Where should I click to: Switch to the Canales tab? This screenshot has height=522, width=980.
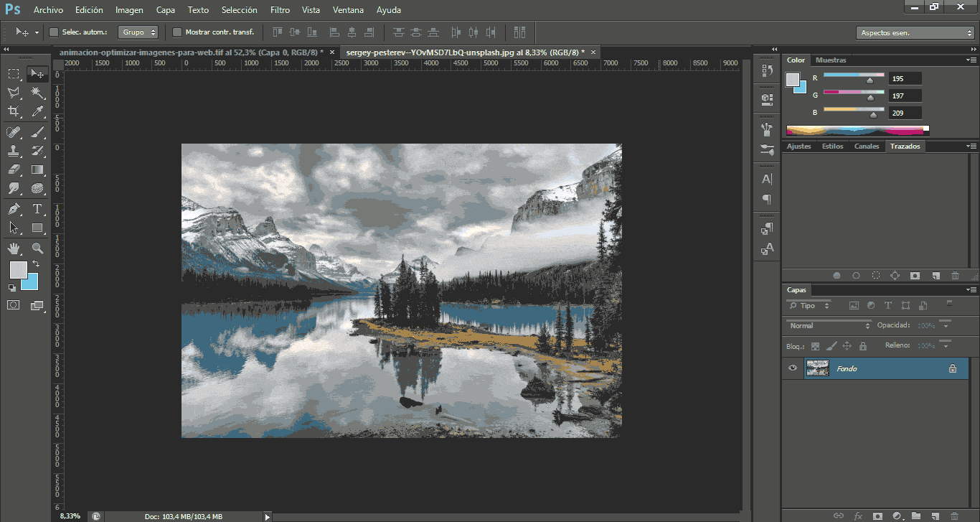(867, 146)
